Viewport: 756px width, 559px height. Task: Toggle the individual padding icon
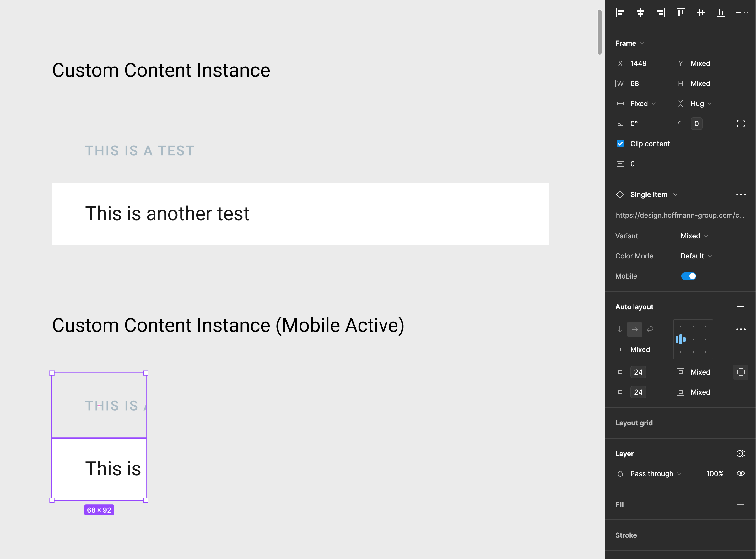pyautogui.click(x=741, y=372)
